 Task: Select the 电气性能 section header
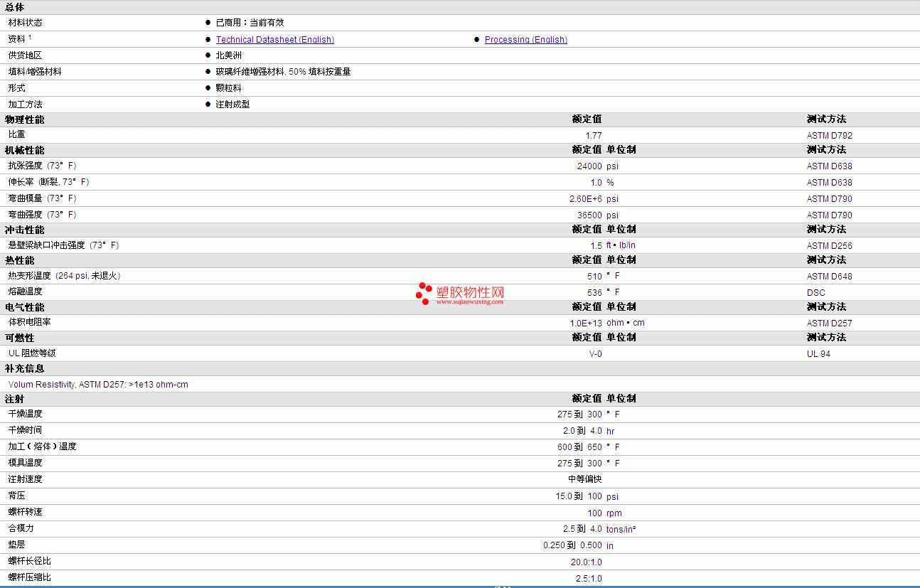point(24,307)
